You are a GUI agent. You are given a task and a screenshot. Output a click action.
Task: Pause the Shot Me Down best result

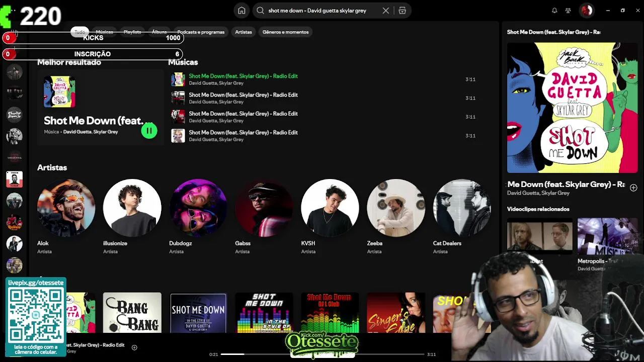(x=149, y=131)
